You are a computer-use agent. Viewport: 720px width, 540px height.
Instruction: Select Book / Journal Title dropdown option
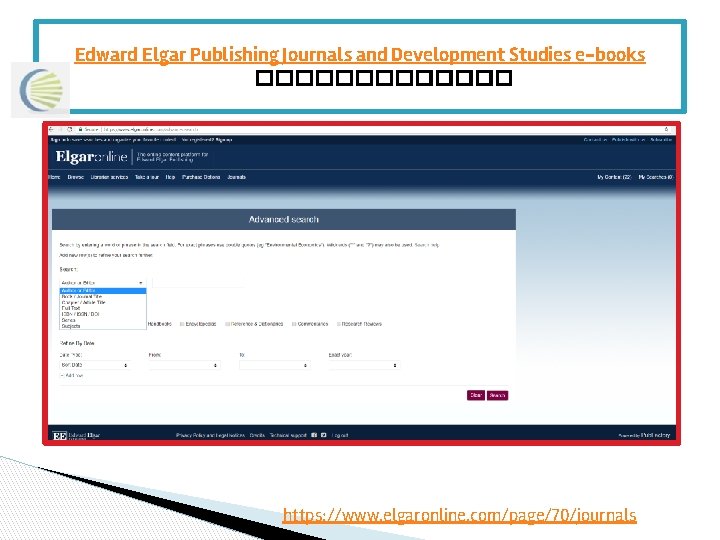pos(103,297)
